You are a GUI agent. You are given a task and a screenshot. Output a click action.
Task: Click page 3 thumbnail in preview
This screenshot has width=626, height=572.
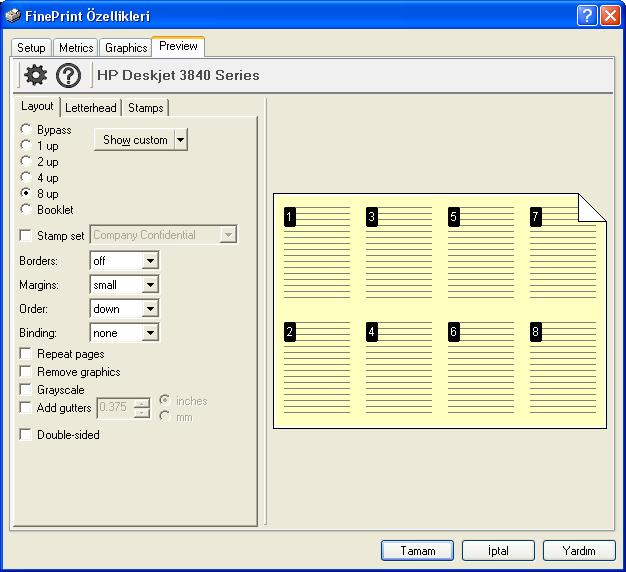399,252
